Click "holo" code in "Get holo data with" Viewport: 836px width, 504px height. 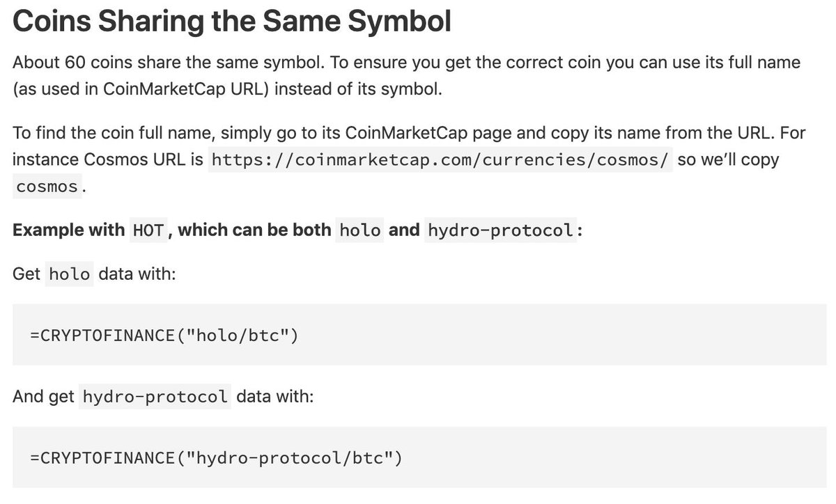click(x=70, y=274)
